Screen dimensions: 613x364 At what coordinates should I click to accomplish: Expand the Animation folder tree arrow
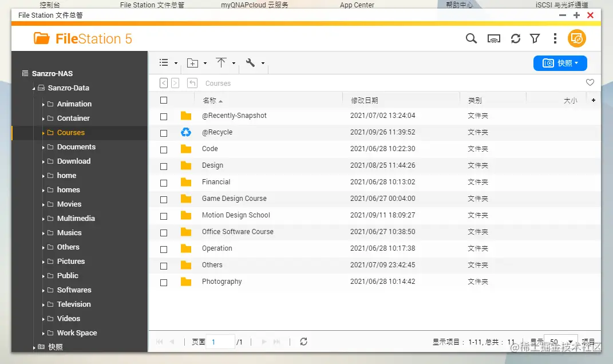(x=43, y=104)
